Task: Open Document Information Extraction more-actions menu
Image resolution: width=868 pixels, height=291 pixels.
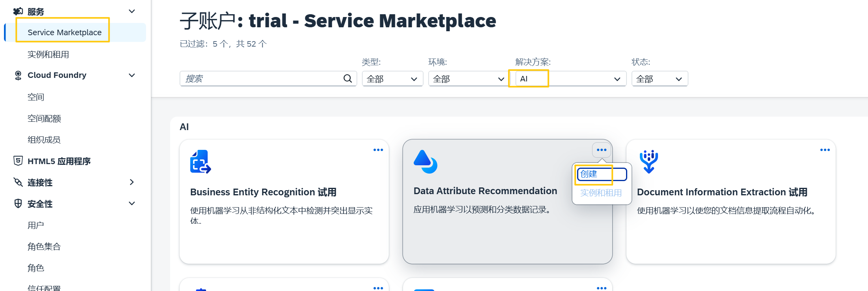Action: [825, 150]
